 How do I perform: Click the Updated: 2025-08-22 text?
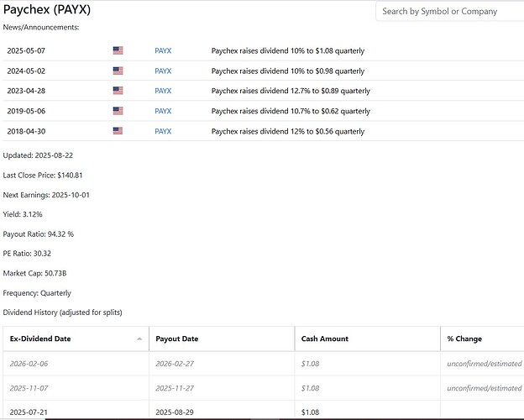38,155
